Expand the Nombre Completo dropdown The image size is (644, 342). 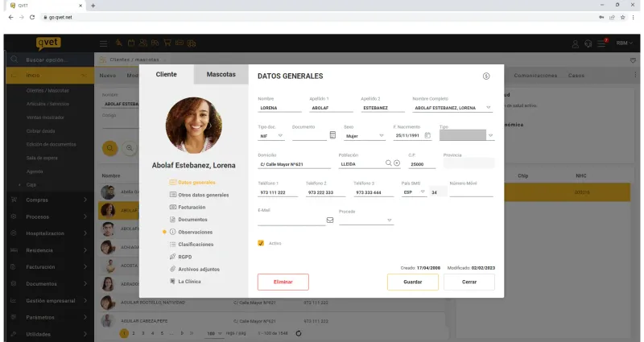489,108
